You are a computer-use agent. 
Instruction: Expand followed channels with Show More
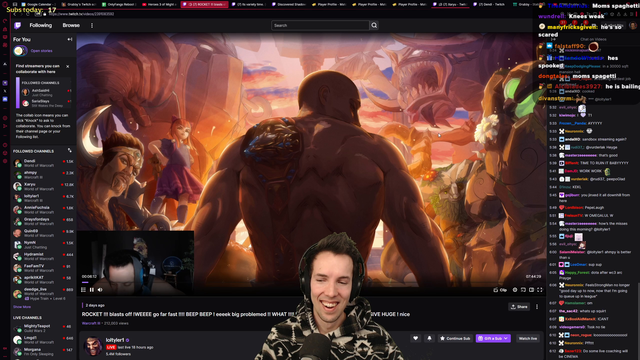click(22, 307)
